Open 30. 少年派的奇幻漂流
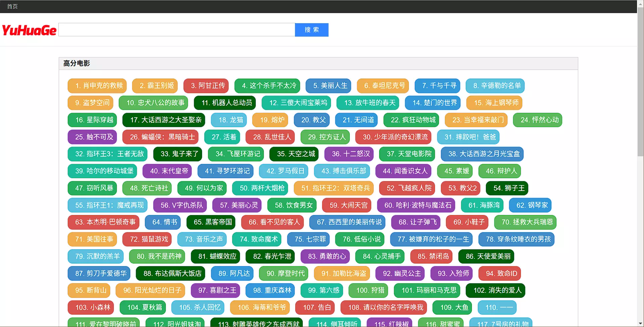This screenshot has width=644, height=327. point(395,137)
